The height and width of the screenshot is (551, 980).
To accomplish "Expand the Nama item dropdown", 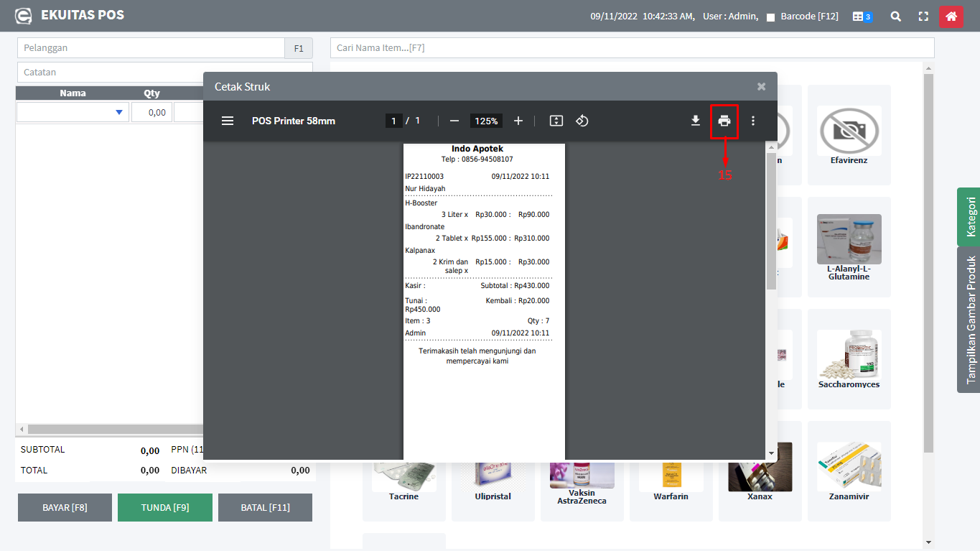I will [x=118, y=112].
